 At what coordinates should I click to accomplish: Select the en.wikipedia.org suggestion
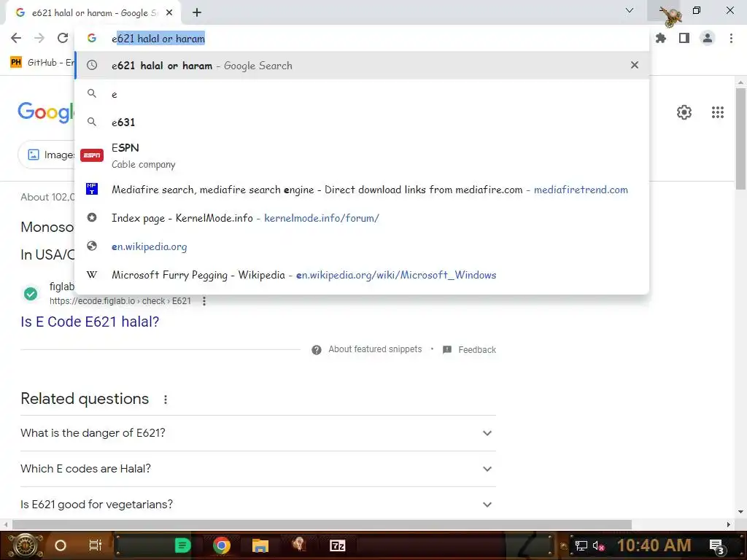[362, 246]
